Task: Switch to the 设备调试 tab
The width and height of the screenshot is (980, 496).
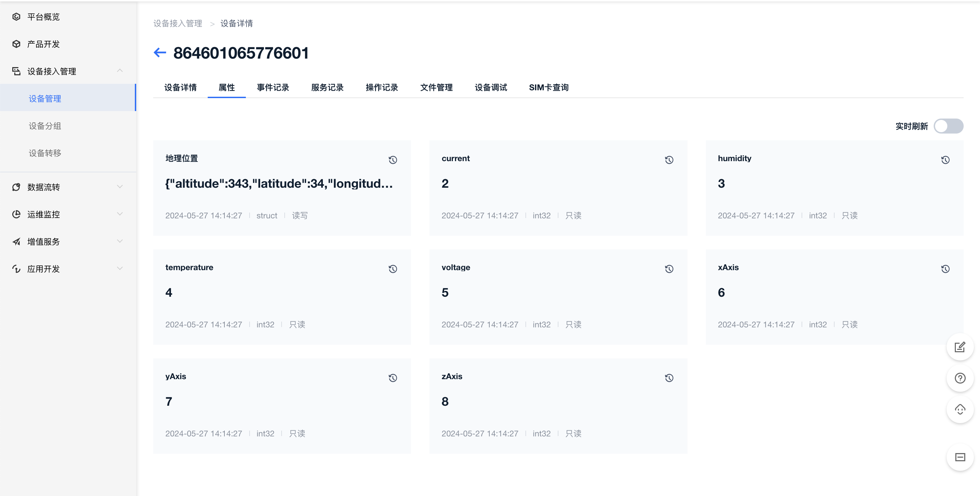Action: pyautogui.click(x=492, y=88)
